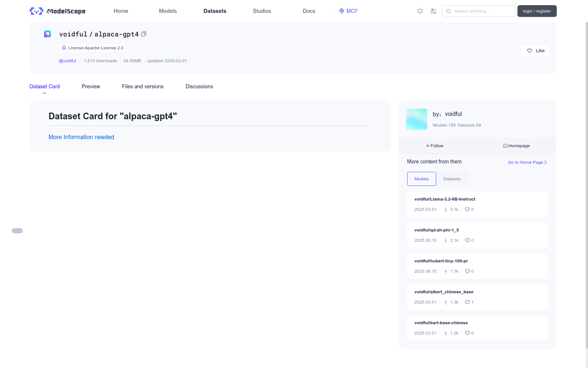Copy dataset name with the copy icon

144,34
